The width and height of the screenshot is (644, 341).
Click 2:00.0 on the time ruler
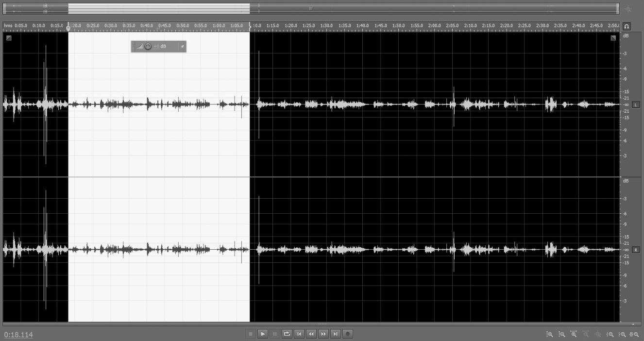434,25
